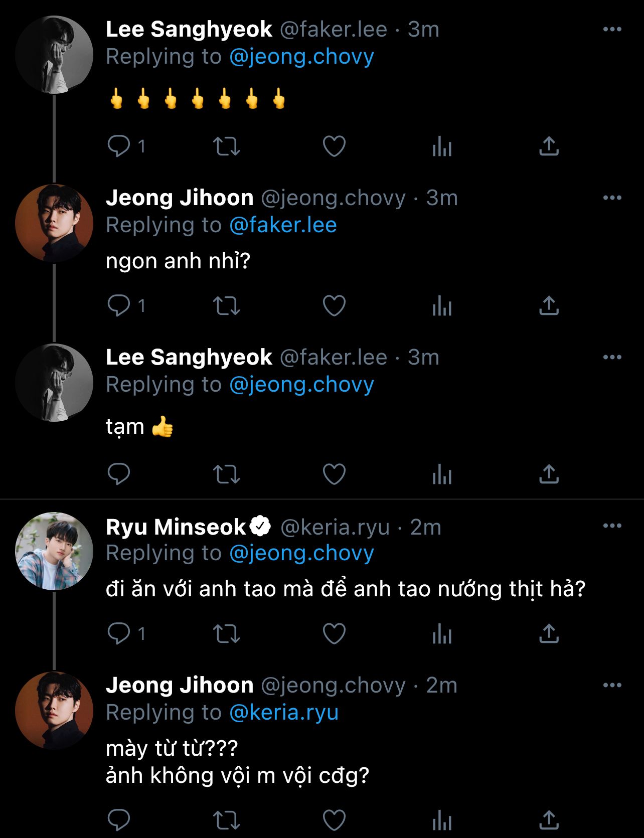Open three-dot menu on last Jeong Jihoon tweet
The height and width of the screenshot is (838, 644).
(612, 685)
